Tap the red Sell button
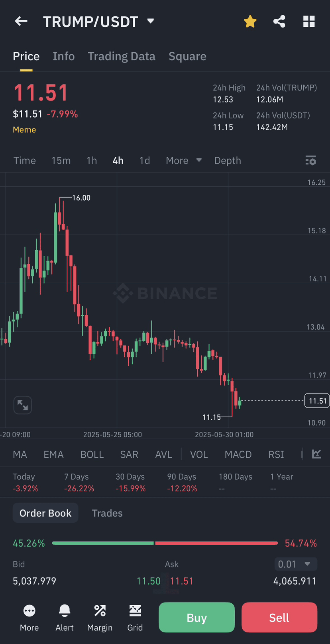The image size is (330, 644). click(x=279, y=618)
